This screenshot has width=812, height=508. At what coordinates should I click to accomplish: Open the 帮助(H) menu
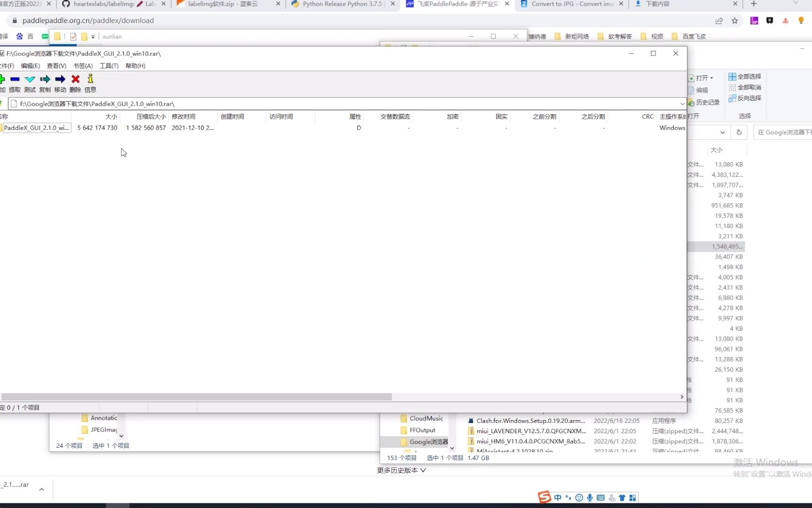click(135, 66)
